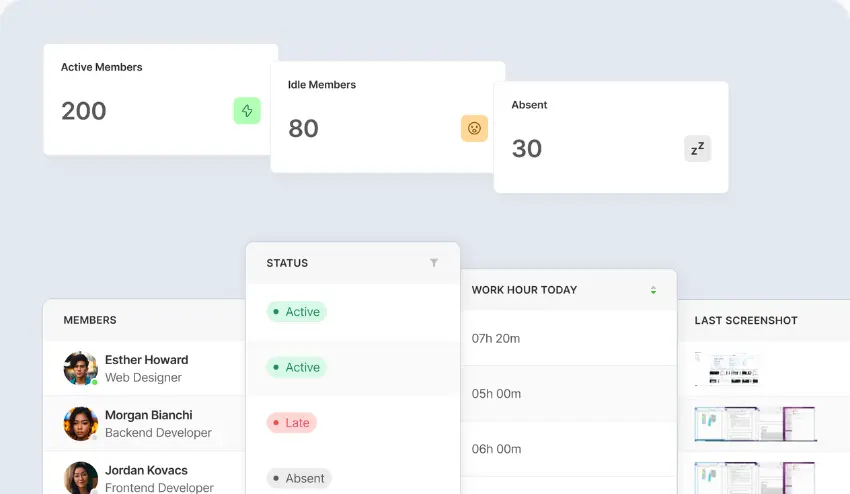Image resolution: width=850 pixels, height=494 pixels.
Task: Click the 07h 20m work hour value
Action: point(495,338)
